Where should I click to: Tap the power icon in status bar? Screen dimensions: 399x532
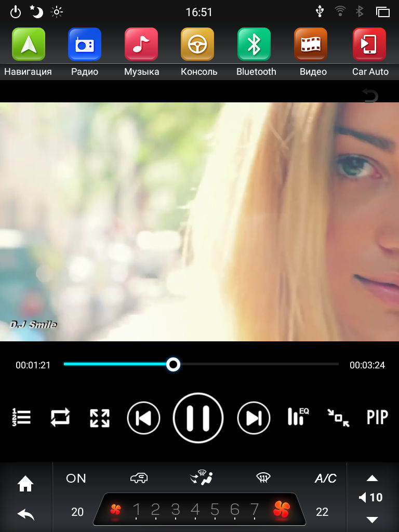coord(16,12)
